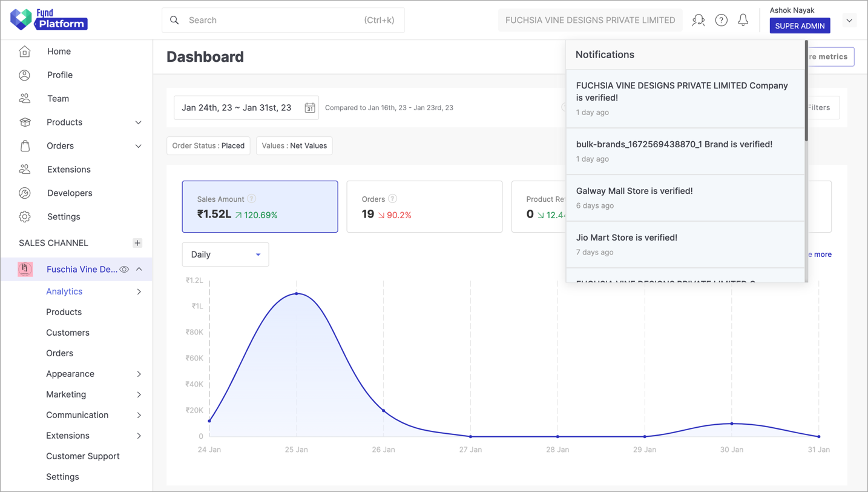The image size is (868, 492).
Task: Click the notifications panel scrollbar
Action: pyautogui.click(x=806, y=91)
